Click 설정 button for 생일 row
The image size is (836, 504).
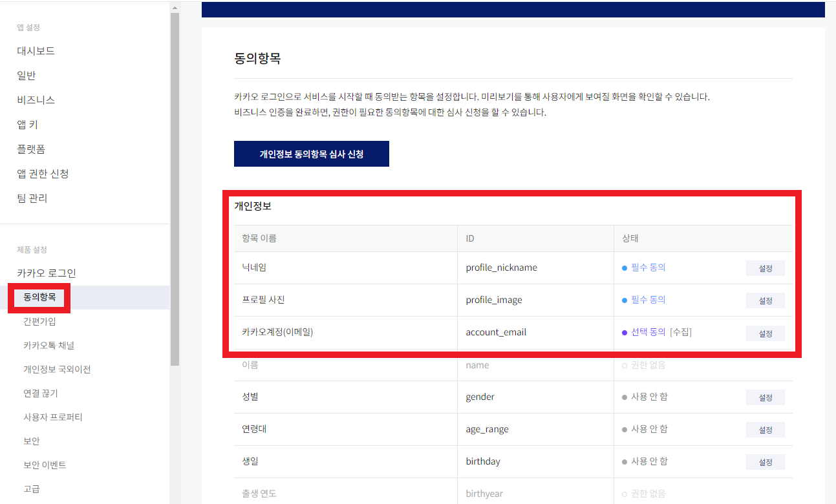tap(766, 462)
